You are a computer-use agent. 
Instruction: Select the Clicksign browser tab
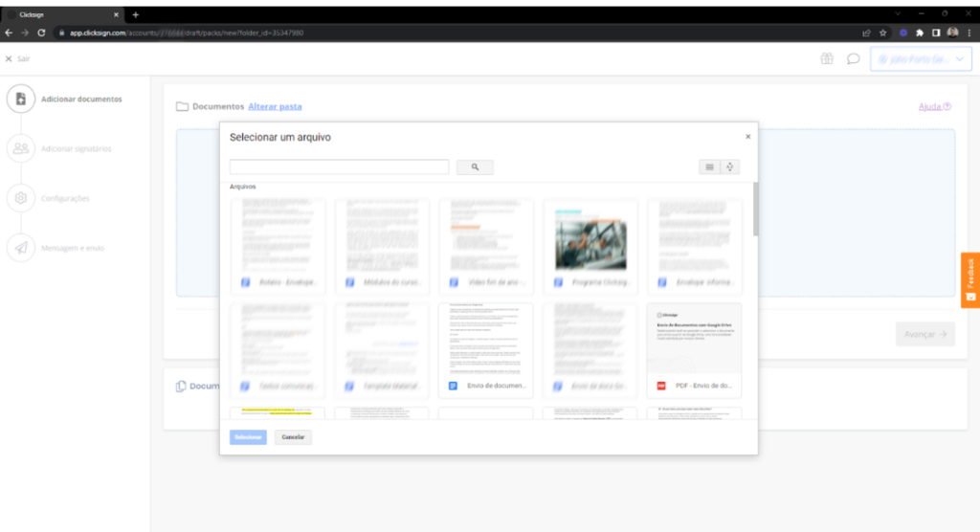click(62, 14)
